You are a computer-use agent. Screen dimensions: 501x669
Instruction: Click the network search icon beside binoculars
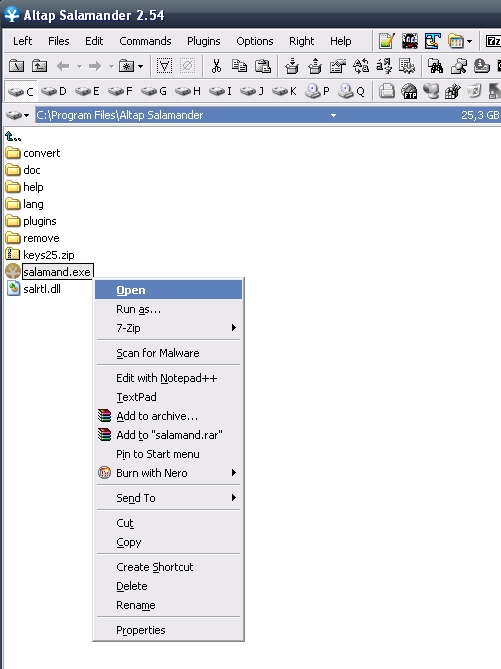pos(459,66)
